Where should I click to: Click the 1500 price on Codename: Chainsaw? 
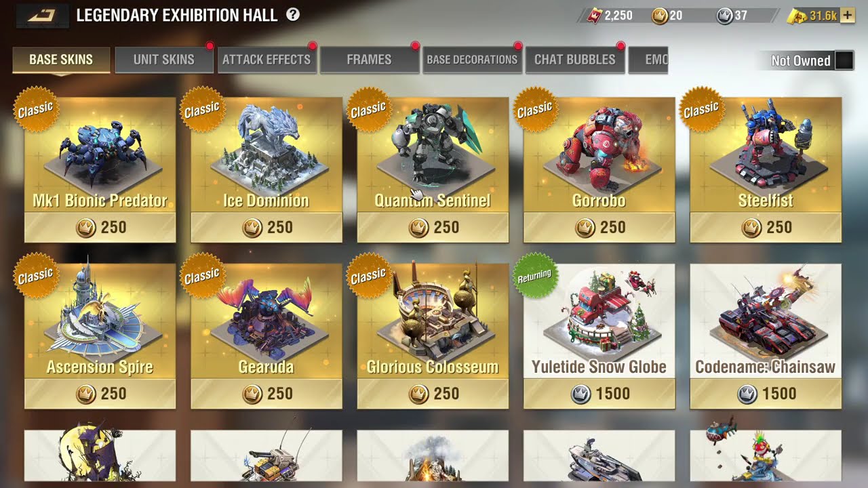pyautogui.click(x=766, y=394)
